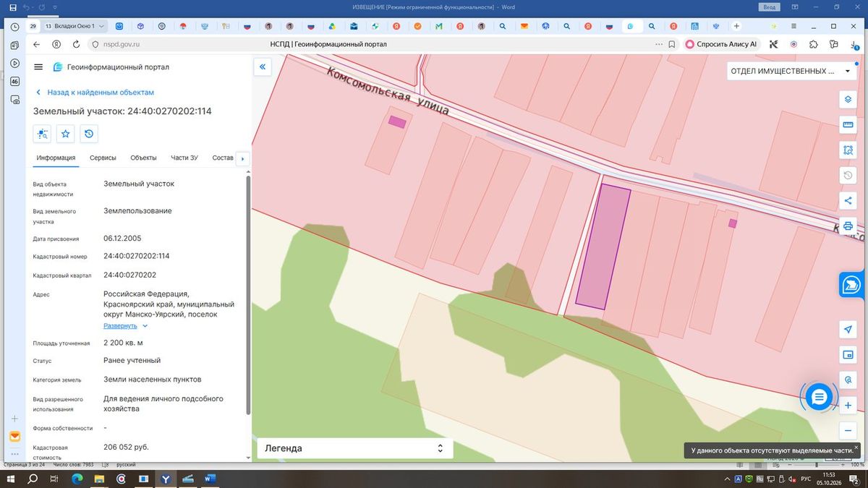Click the Спросить Алису AI button
868x488 pixels.
[x=721, y=44]
